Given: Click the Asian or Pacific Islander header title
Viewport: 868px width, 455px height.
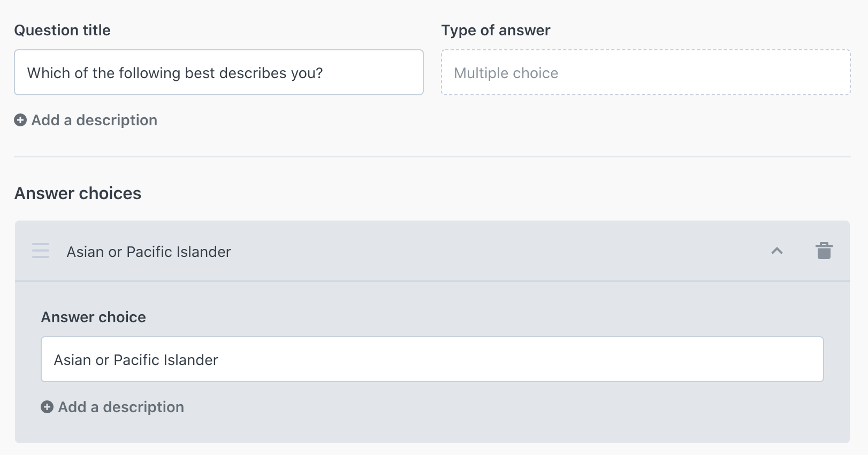Looking at the screenshot, I should (x=149, y=252).
